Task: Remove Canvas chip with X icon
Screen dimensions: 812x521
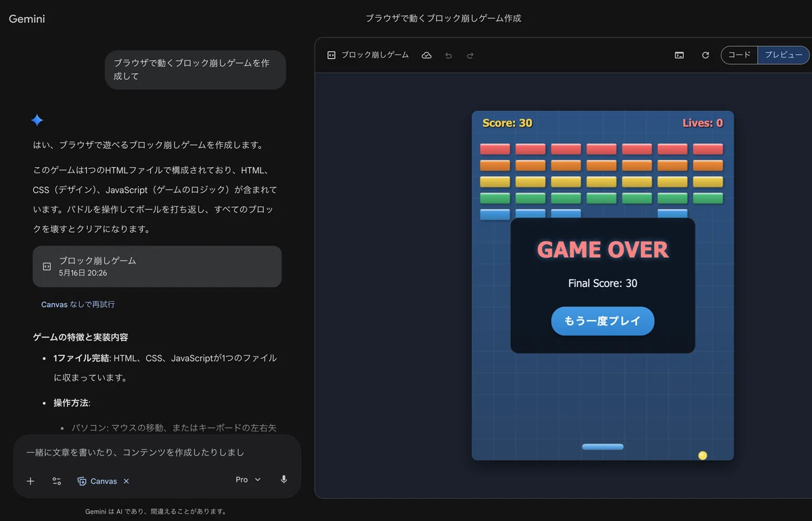Action: 127,481
